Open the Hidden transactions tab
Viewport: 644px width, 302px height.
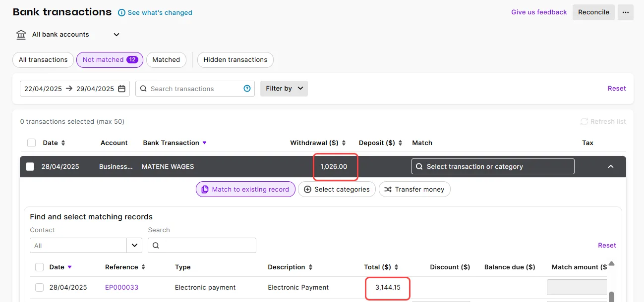[x=235, y=59]
